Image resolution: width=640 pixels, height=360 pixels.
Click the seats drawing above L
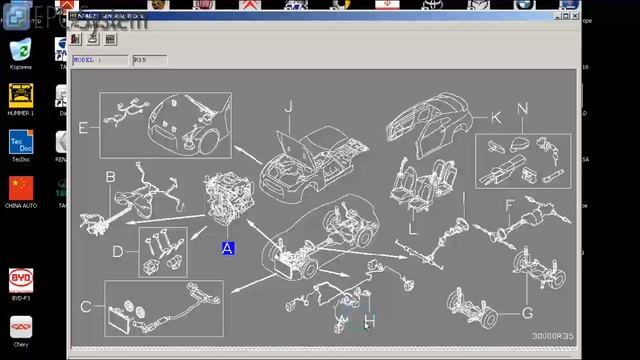coord(422,184)
